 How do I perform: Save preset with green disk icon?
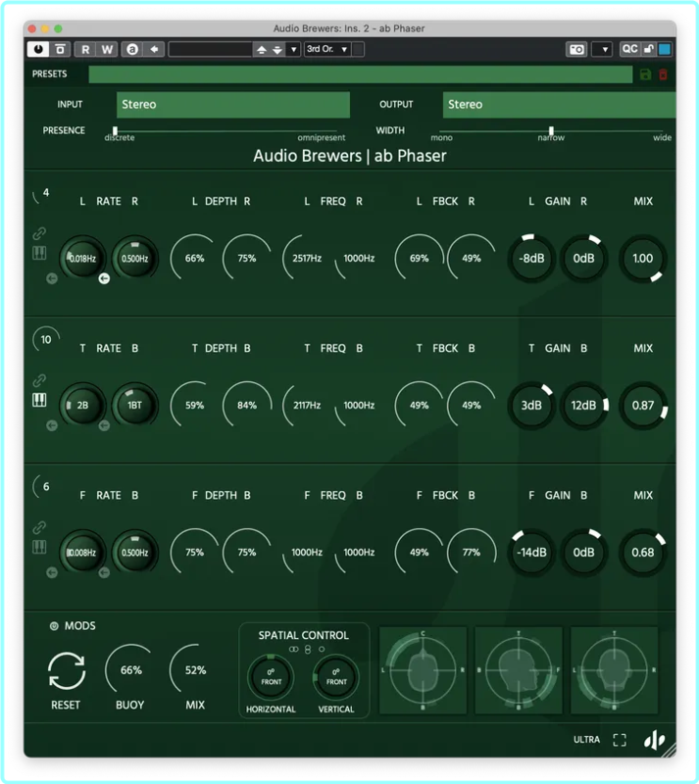coord(645,74)
